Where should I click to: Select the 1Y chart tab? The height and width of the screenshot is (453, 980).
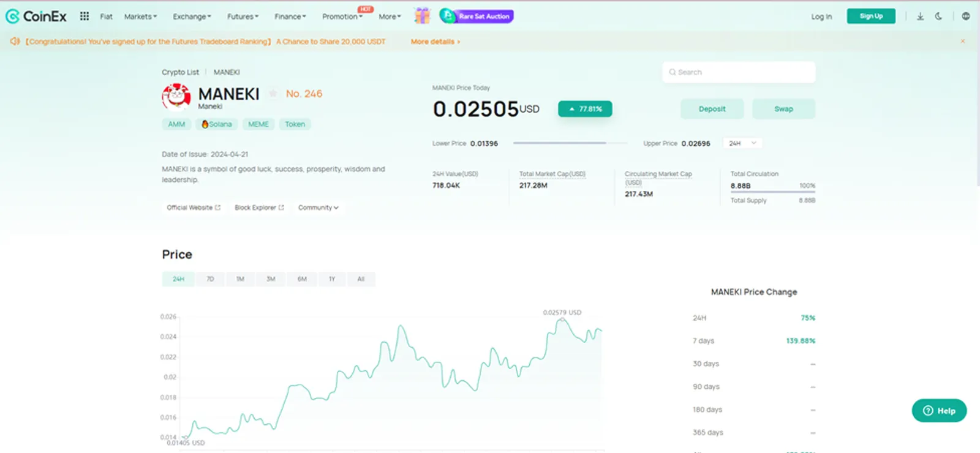(332, 279)
